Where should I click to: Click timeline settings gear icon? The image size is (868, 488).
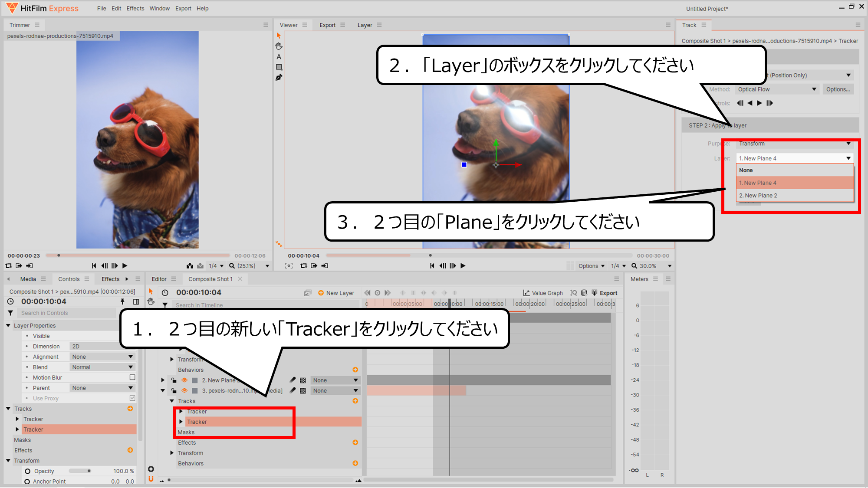[x=151, y=469]
